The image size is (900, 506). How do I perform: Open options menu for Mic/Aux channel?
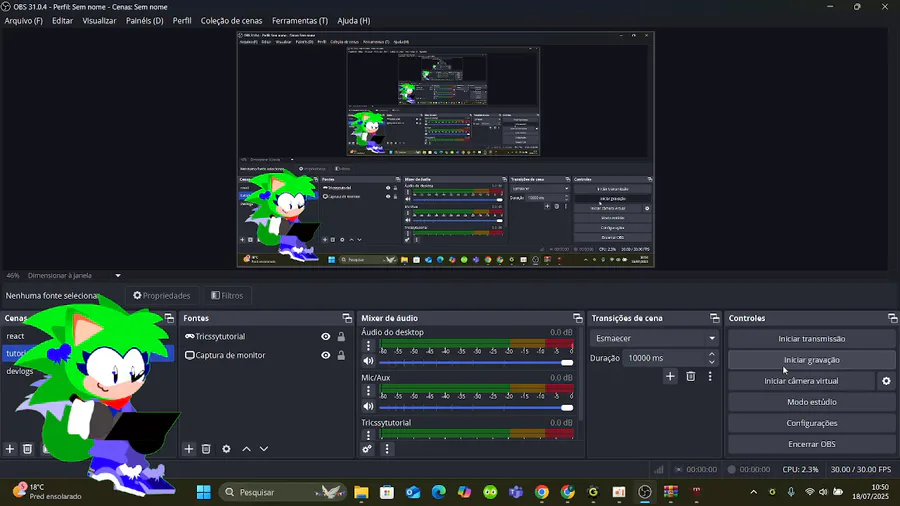pos(368,391)
